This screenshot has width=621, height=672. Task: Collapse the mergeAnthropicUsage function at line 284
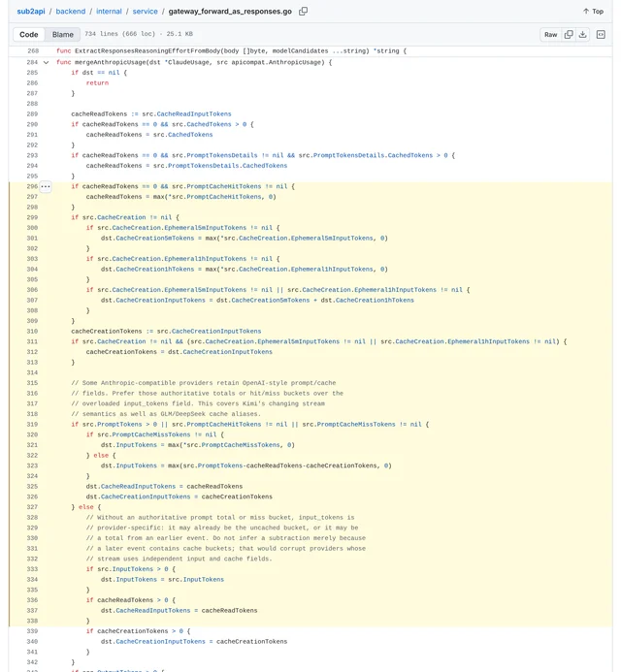click(x=47, y=62)
